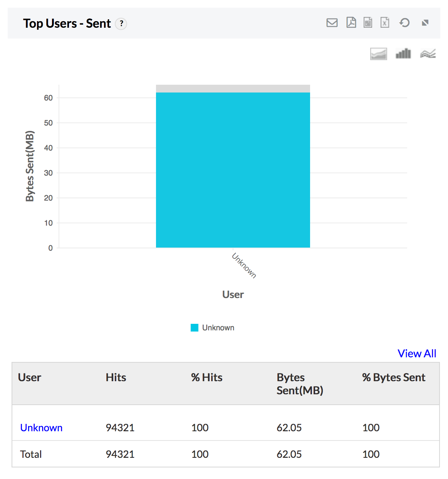Select the cyan Unknown bar in chart
448x479 pixels.
[233, 169]
